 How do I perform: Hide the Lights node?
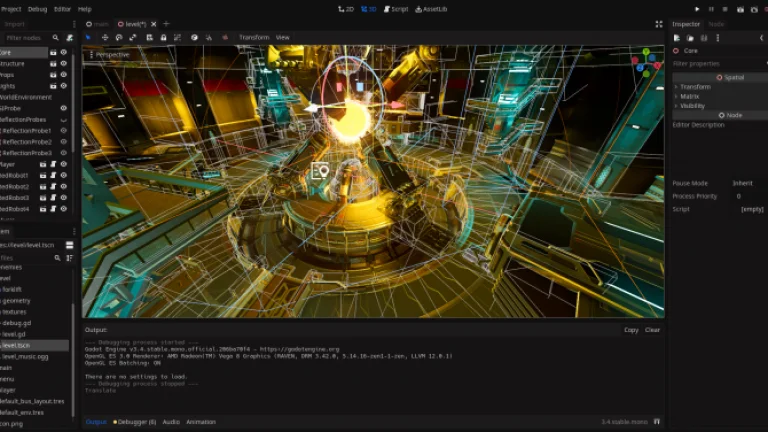[64, 86]
